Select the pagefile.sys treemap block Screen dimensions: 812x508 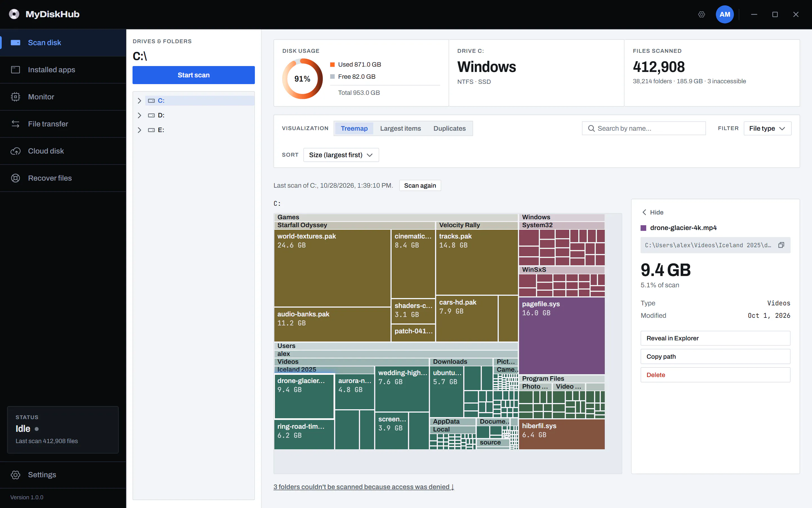(562, 336)
